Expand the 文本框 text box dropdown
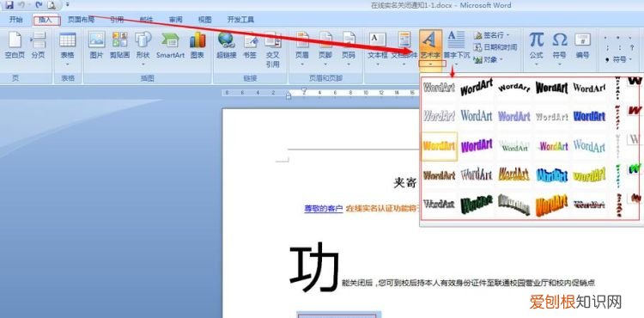This screenshot has width=644, height=318. pos(377,64)
